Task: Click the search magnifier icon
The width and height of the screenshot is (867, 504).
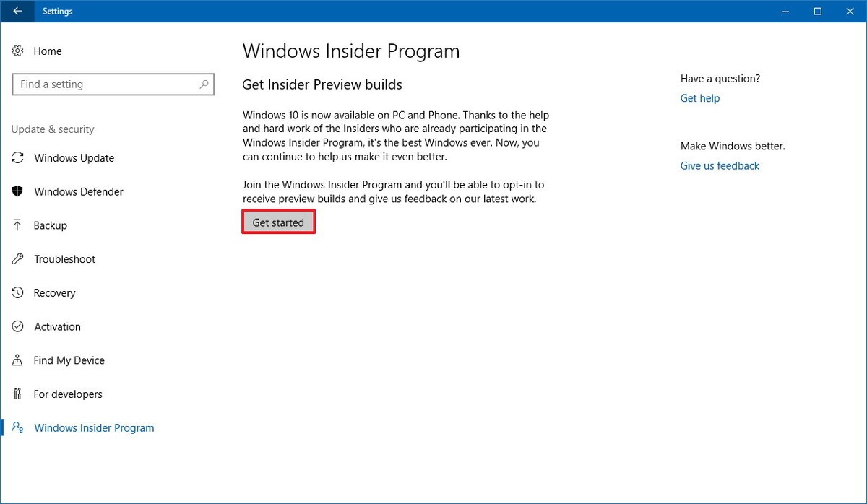Action: click(x=204, y=84)
